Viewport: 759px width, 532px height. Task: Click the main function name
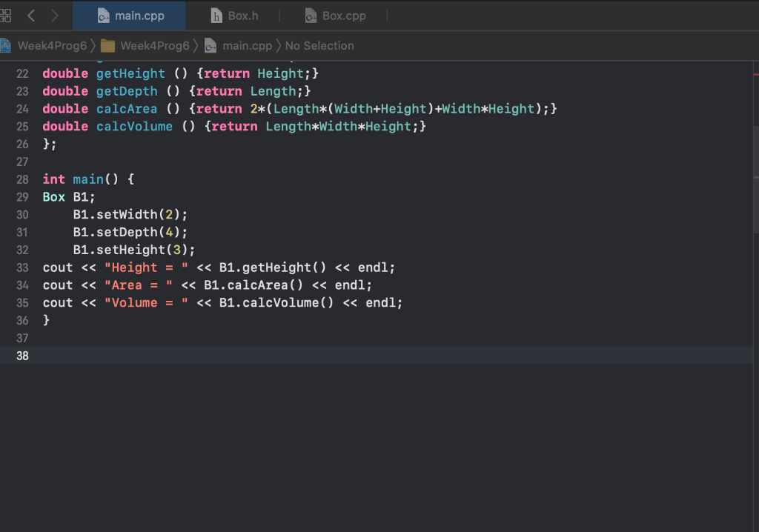pyautogui.click(x=88, y=179)
